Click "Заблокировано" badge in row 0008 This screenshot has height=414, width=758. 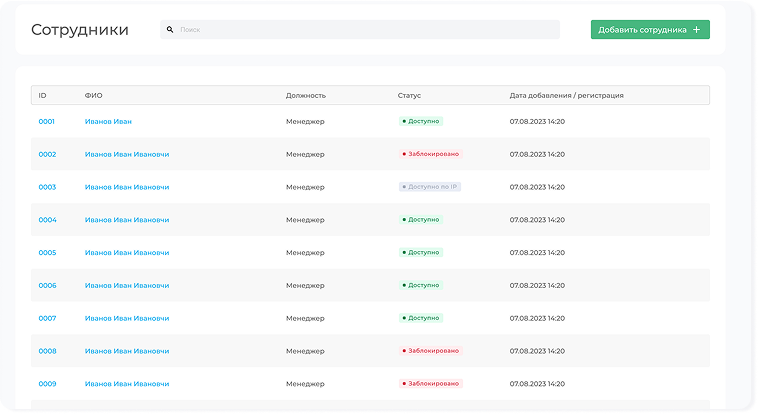pos(431,351)
